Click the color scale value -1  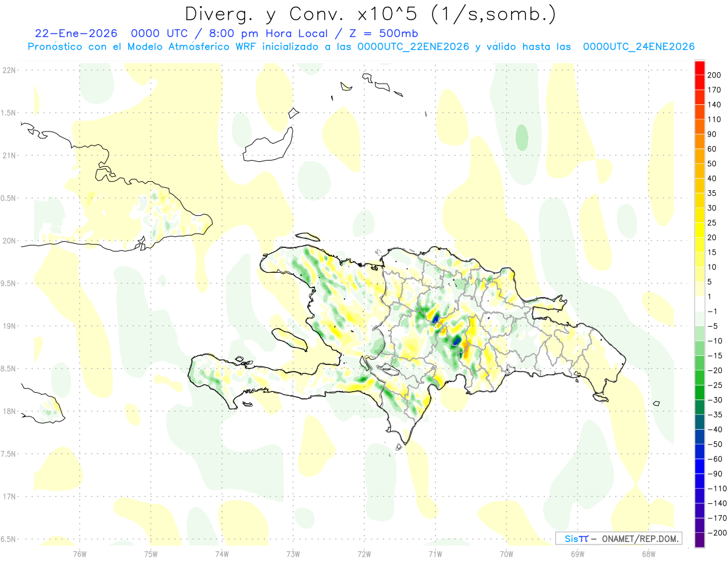712,311
